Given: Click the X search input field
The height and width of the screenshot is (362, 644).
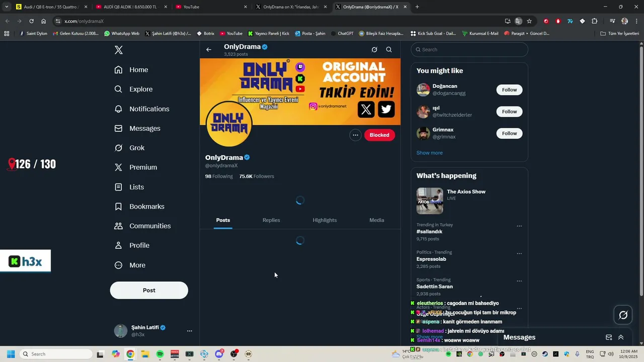Looking at the screenshot, I should click(x=469, y=49).
